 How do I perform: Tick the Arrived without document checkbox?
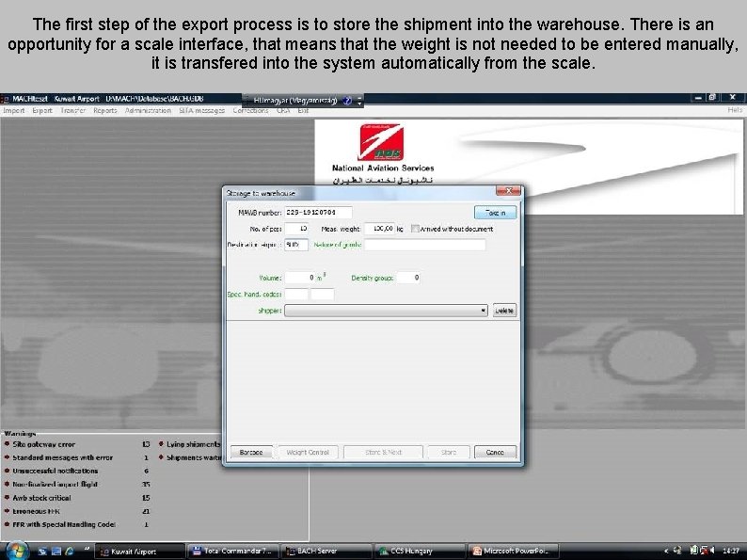click(415, 229)
